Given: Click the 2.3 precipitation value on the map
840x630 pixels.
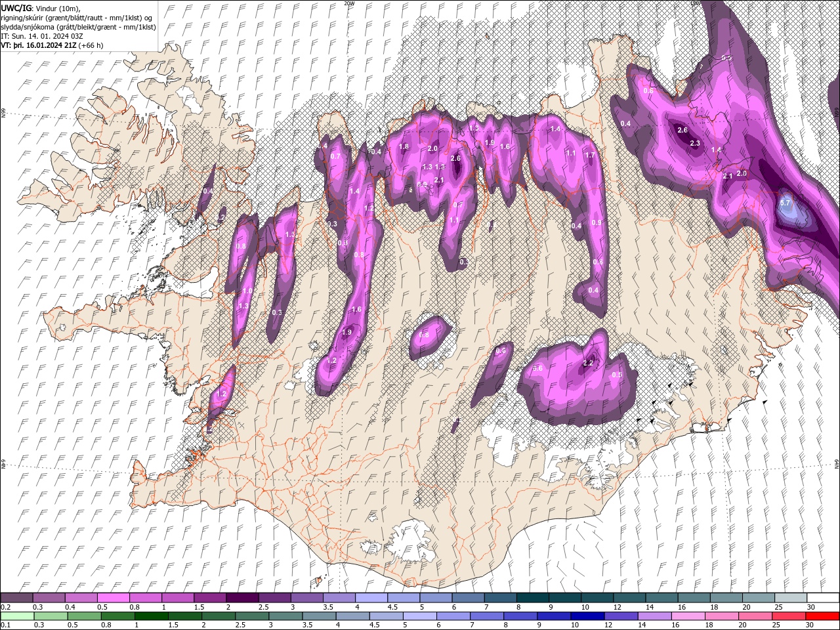Looking at the screenshot, I should (x=696, y=143).
